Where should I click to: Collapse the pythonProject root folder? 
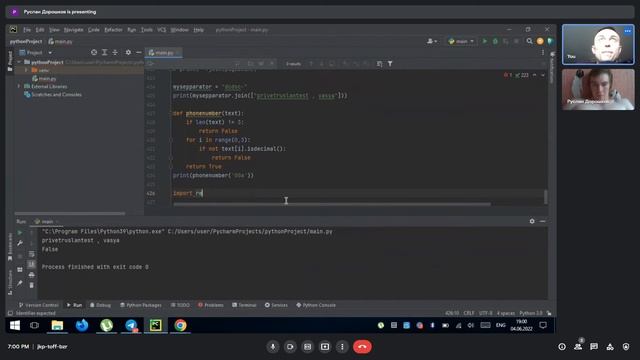pyautogui.click(x=19, y=62)
